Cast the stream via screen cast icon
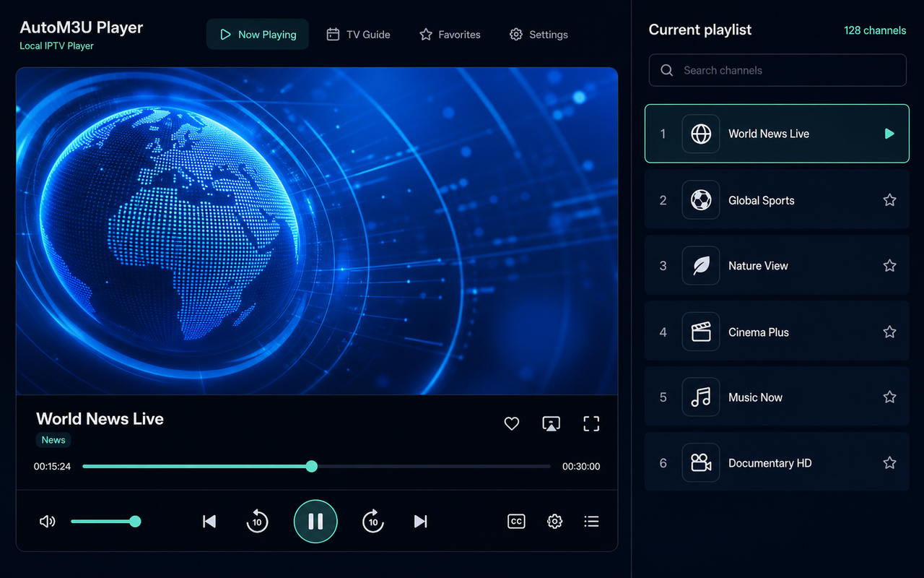 [552, 423]
